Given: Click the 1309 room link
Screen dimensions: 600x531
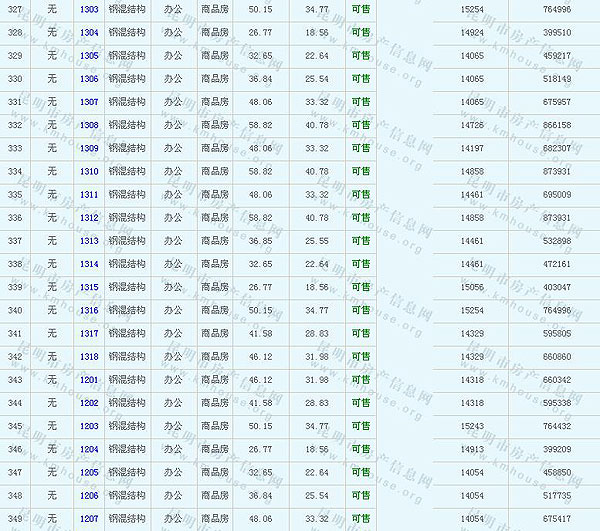Looking at the screenshot, I should (x=89, y=149).
